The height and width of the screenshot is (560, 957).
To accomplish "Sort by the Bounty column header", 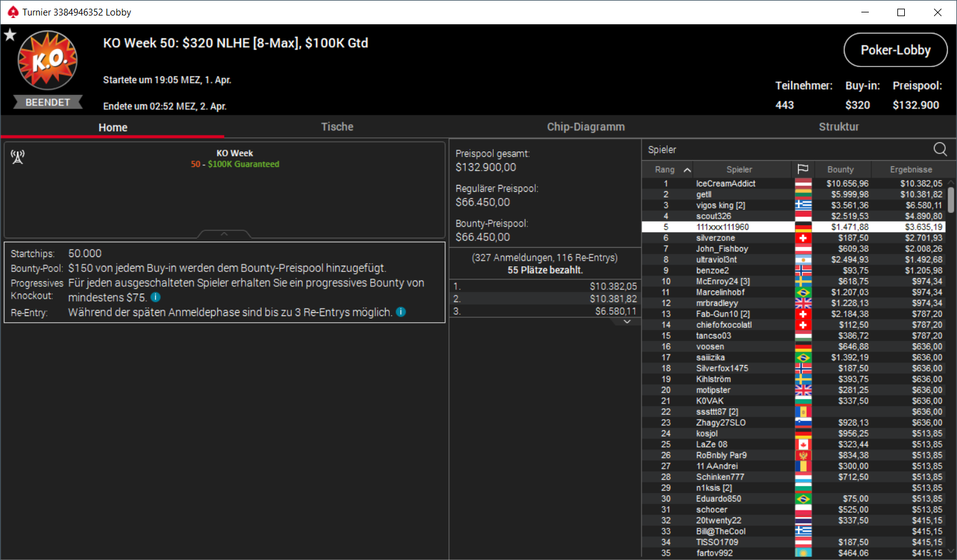I will 840,169.
